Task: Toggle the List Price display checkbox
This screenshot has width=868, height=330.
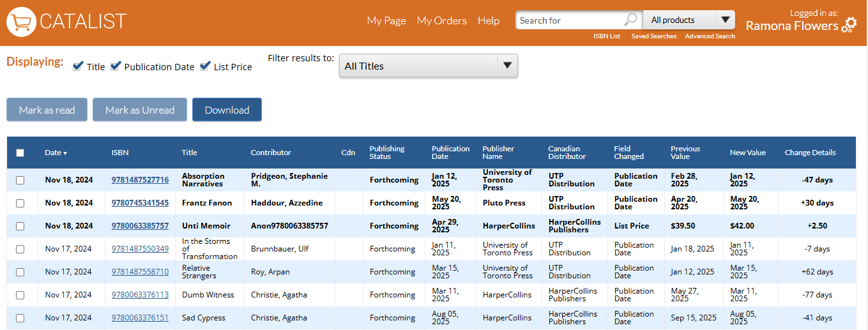Action: [x=205, y=66]
